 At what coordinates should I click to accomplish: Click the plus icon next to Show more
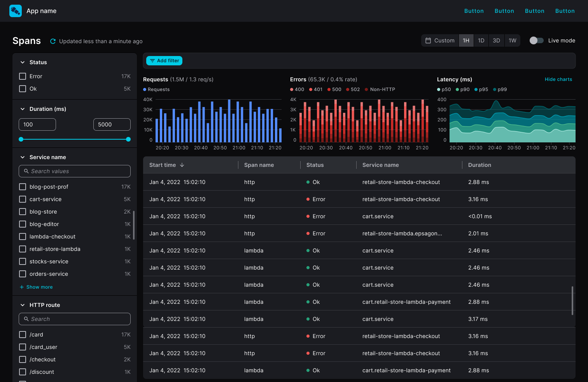pyautogui.click(x=21, y=287)
